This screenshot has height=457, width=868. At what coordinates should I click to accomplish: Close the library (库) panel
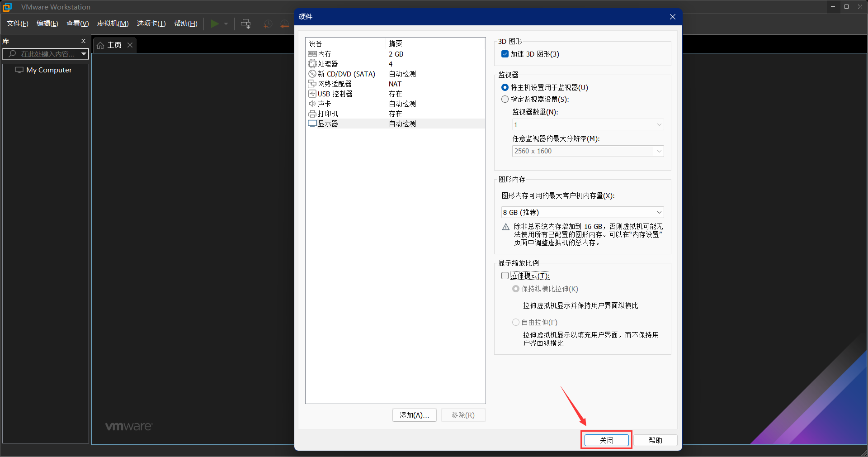[83, 41]
